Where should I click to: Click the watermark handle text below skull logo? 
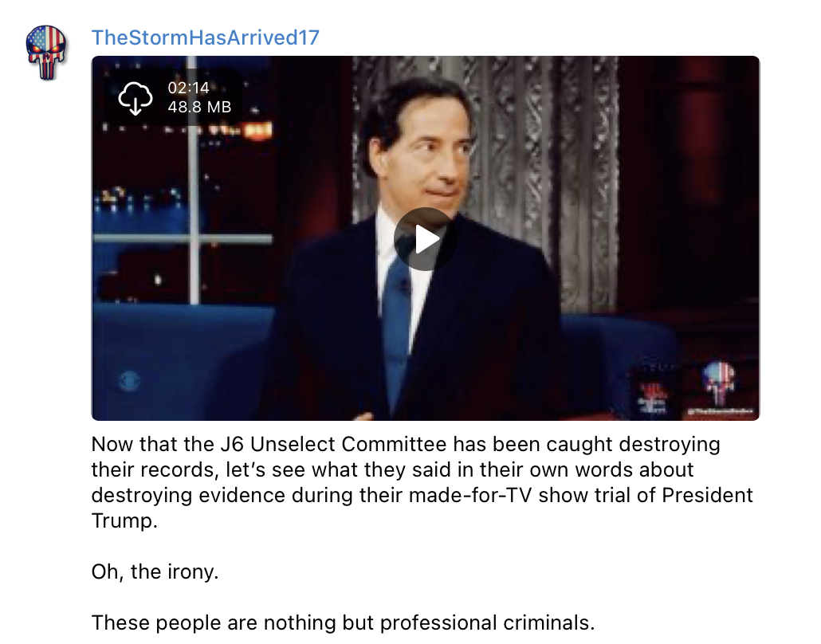[720, 411]
